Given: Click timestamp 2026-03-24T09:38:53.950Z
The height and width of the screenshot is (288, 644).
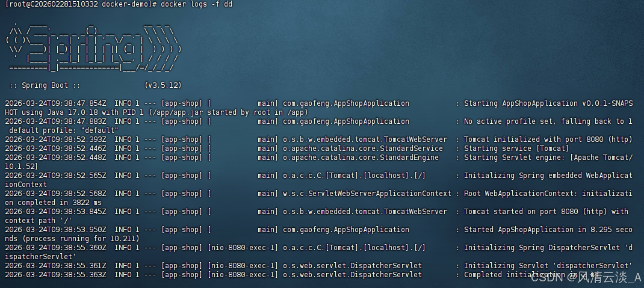Looking at the screenshot, I should point(55,230).
